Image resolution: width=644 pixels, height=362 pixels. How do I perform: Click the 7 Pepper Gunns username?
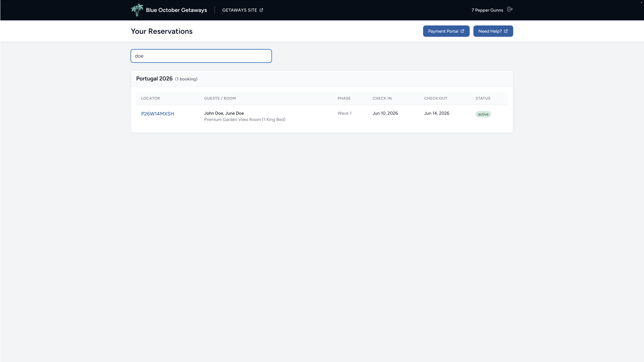pos(487,10)
